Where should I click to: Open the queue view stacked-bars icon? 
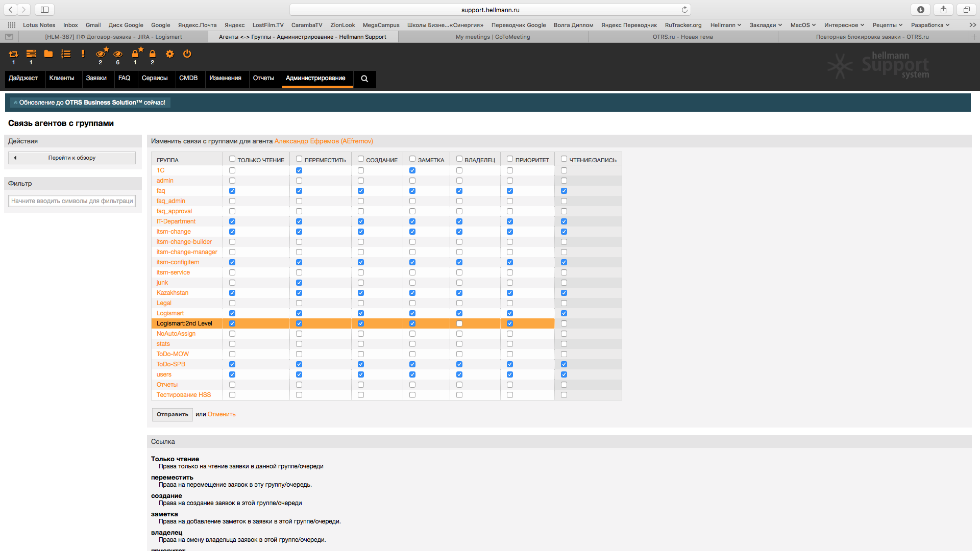point(31,54)
